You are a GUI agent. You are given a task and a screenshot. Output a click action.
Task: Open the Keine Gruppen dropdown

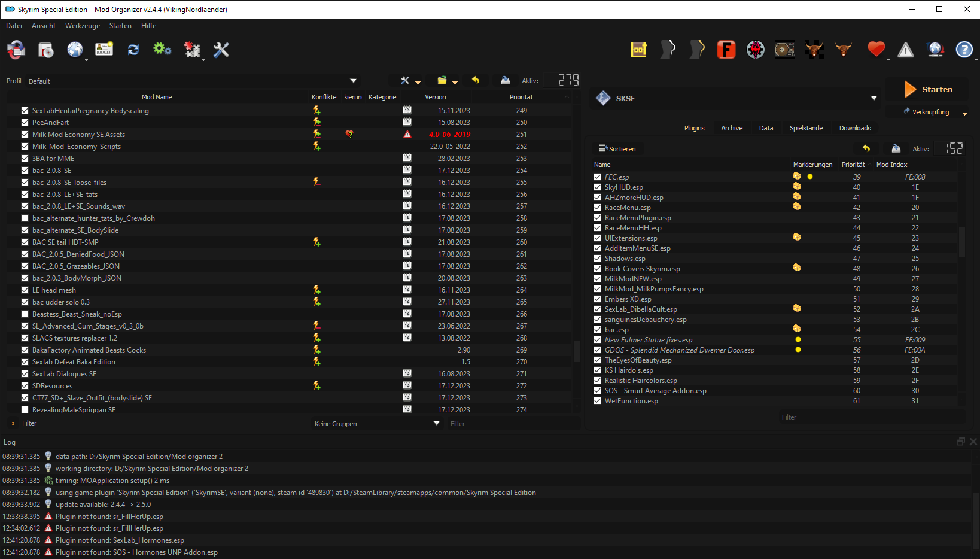[377, 423]
